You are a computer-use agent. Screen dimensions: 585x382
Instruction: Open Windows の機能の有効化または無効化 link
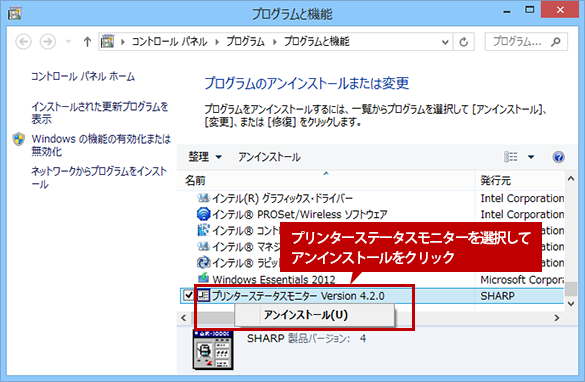tap(101, 145)
